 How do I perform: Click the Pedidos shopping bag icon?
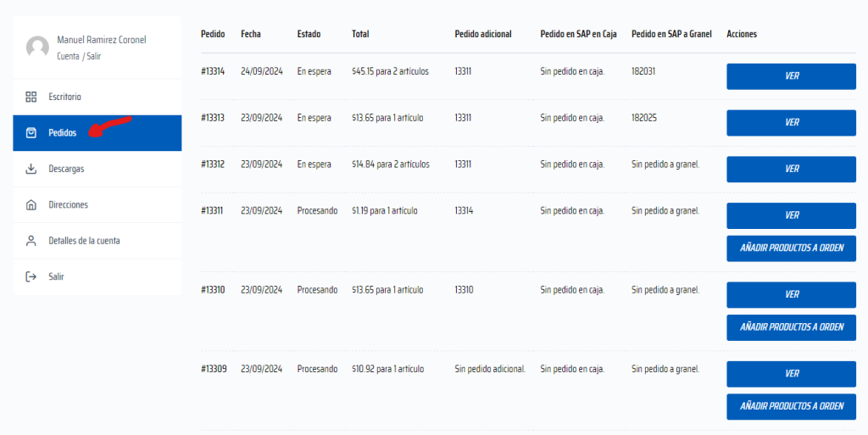[x=31, y=133]
